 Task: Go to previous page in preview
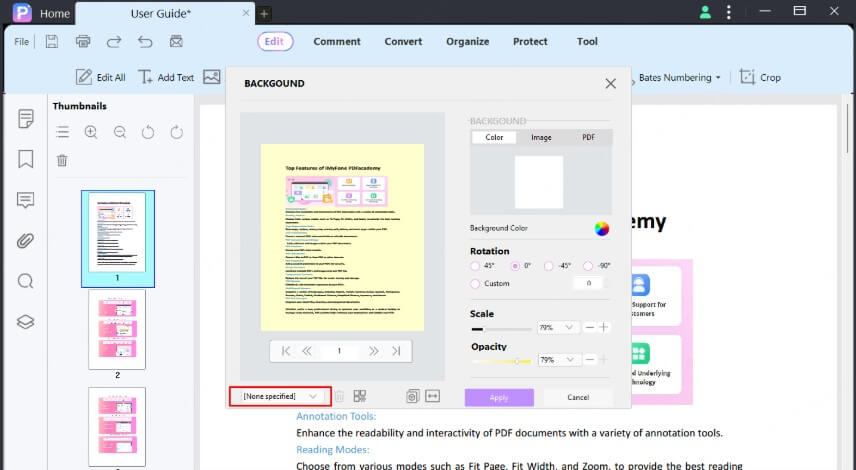click(x=307, y=351)
